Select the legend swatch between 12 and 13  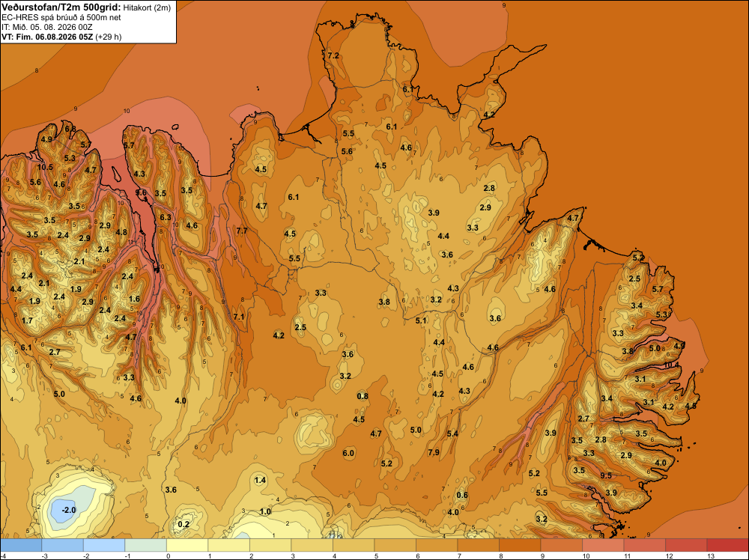click(x=686, y=545)
